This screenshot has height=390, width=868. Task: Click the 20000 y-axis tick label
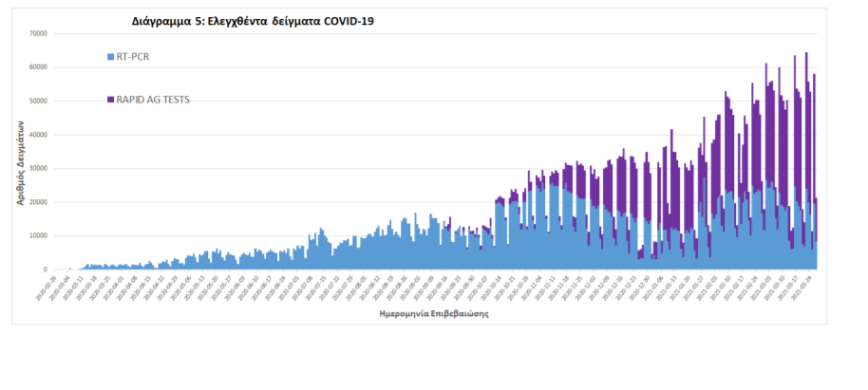coord(38,202)
